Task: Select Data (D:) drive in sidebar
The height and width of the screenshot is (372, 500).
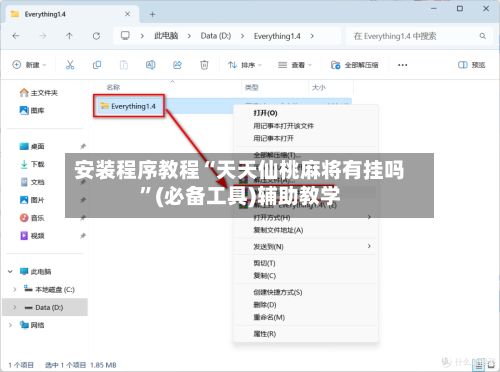Action: click(44, 307)
